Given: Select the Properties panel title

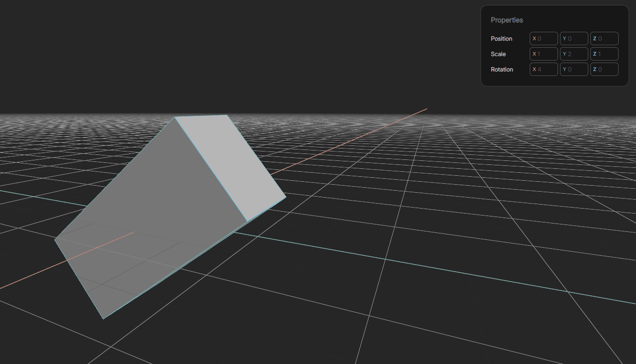Looking at the screenshot, I should pyautogui.click(x=507, y=20).
